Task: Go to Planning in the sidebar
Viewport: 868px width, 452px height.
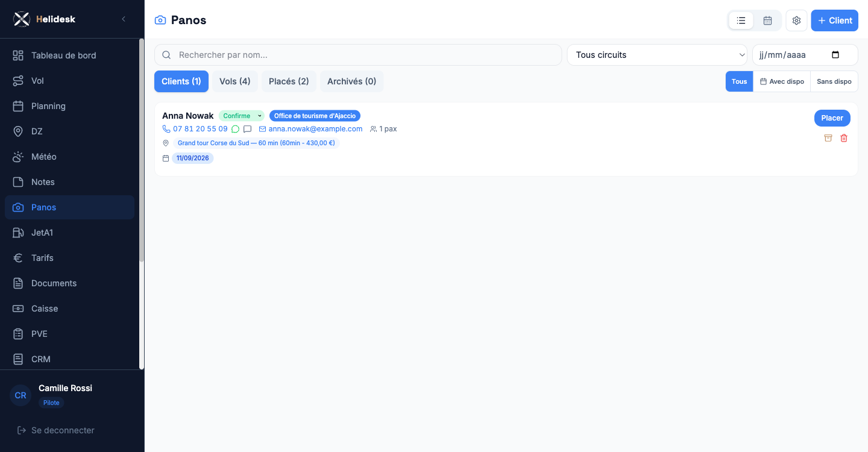Action: (x=69, y=106)
